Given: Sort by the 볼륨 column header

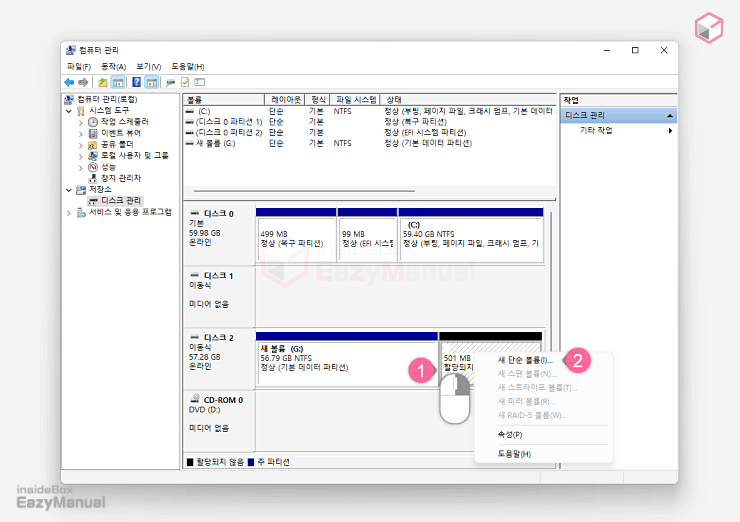Looking at the screenshot, I should click(224, 100).
